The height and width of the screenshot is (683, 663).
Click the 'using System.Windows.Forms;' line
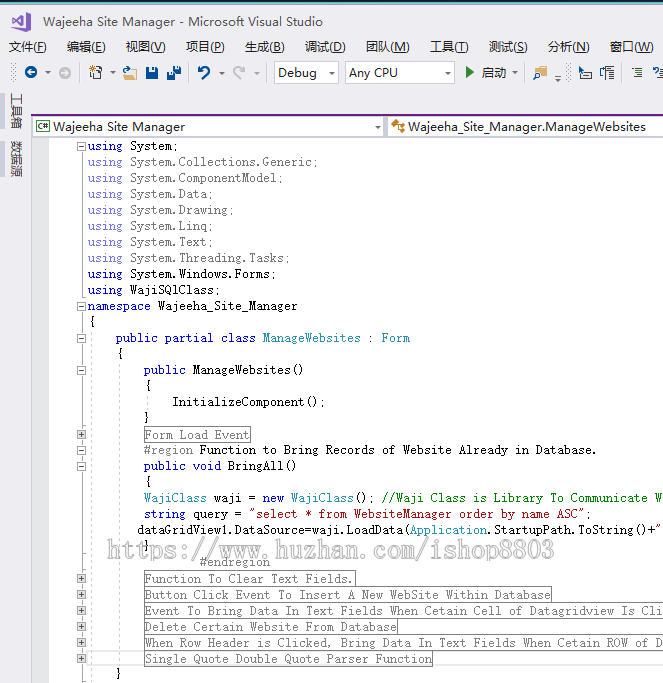coord(181,274)
